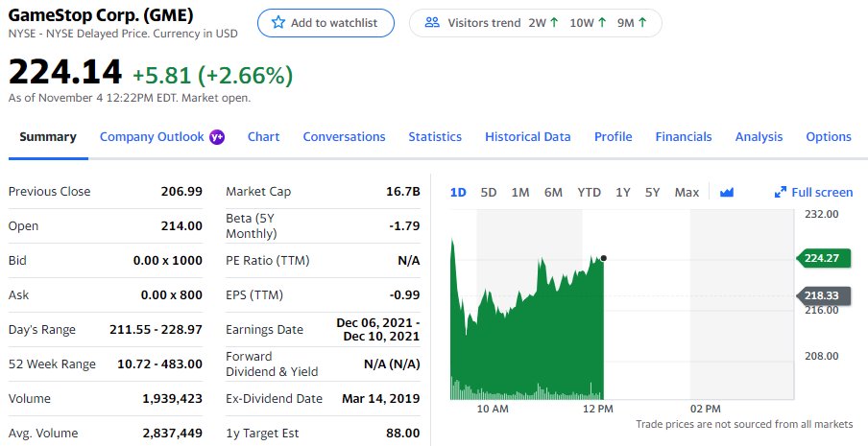
Task: Click the Forward Dividend & Yield label
Action: click(272, 364)
